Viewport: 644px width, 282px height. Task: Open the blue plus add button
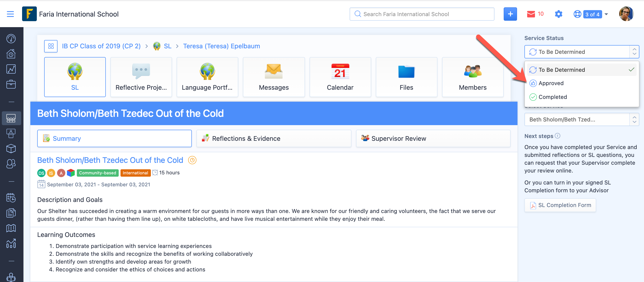click(x=510, y=14)
